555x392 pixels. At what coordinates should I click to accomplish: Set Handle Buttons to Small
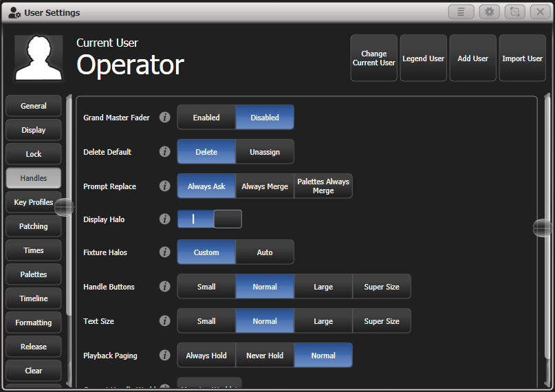[206, 286]
